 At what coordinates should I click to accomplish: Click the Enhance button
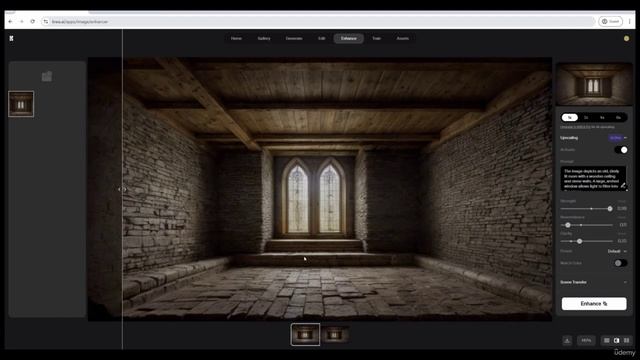pos(594,304)
